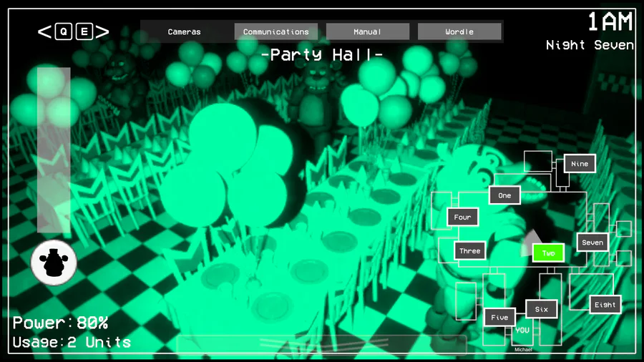Click the 1AM clock text
Screen dimensions: 644x362
[x=610, y=21]
